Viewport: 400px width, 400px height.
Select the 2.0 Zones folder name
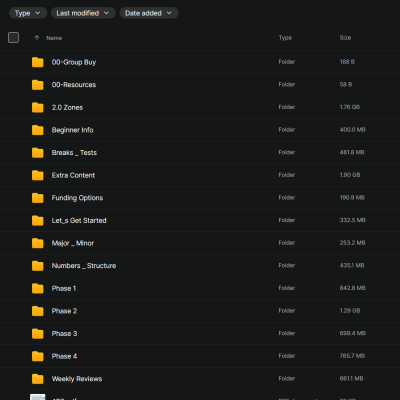67,107
